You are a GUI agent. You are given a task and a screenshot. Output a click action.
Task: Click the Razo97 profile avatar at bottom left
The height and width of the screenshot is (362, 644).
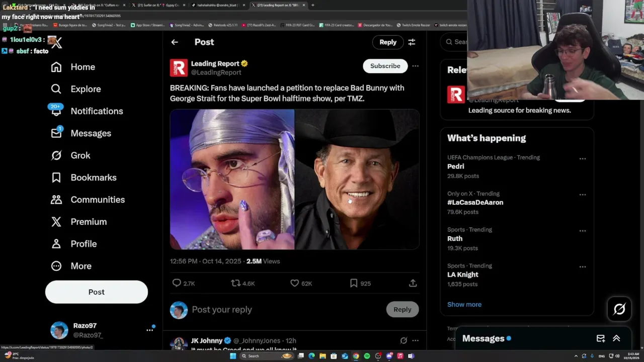coord(59,330)
